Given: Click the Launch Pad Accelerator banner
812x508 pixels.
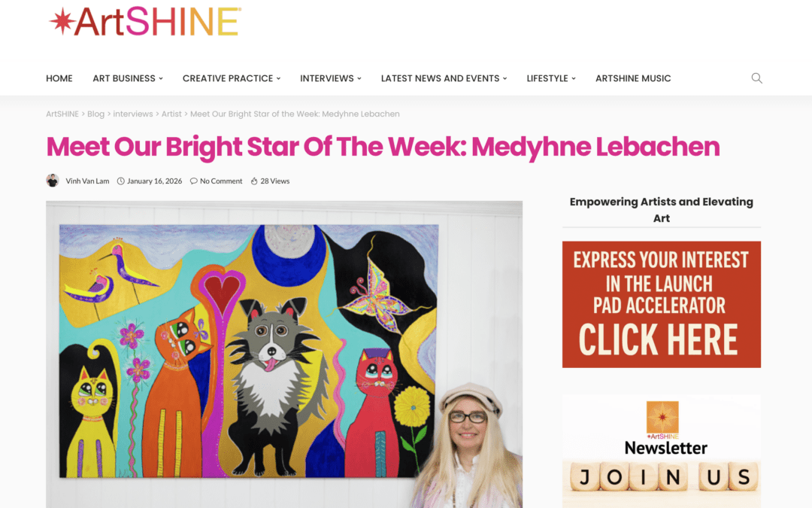Looking at the screenshot, I should coord(662,304).
